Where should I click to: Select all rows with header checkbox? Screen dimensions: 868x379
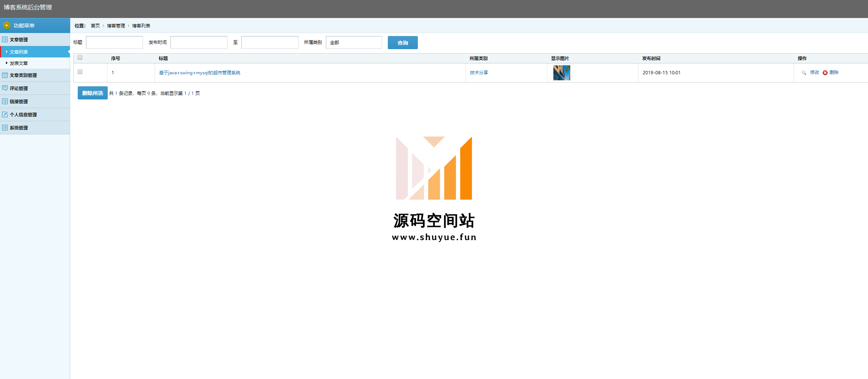[x=80, y=57]
